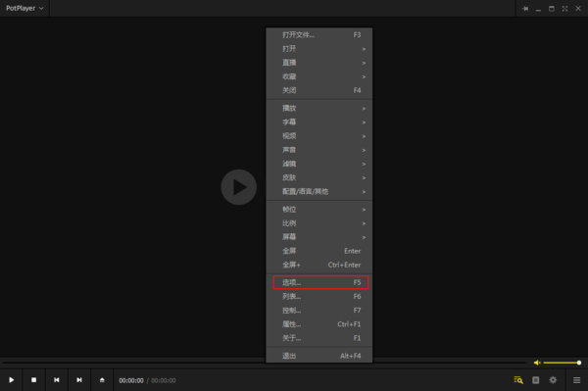Image resolution: width=588 pixels, height=391 pixels.
Task: Open the 配置/语言/其他 submenu
Action: [319, 191]
